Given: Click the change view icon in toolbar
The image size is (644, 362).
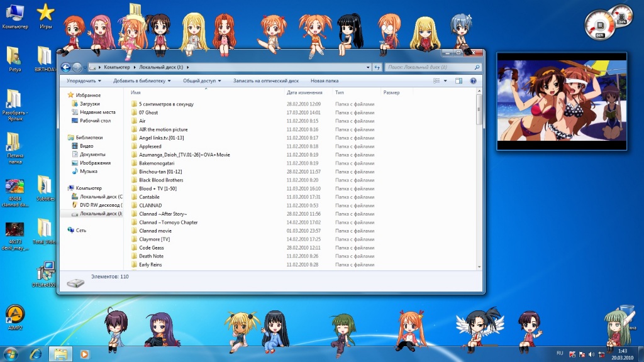Looking at the screenshot, I should point(436,81).
